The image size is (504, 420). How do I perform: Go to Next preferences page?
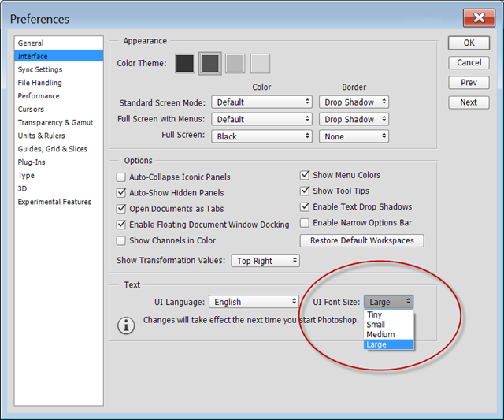469,102
